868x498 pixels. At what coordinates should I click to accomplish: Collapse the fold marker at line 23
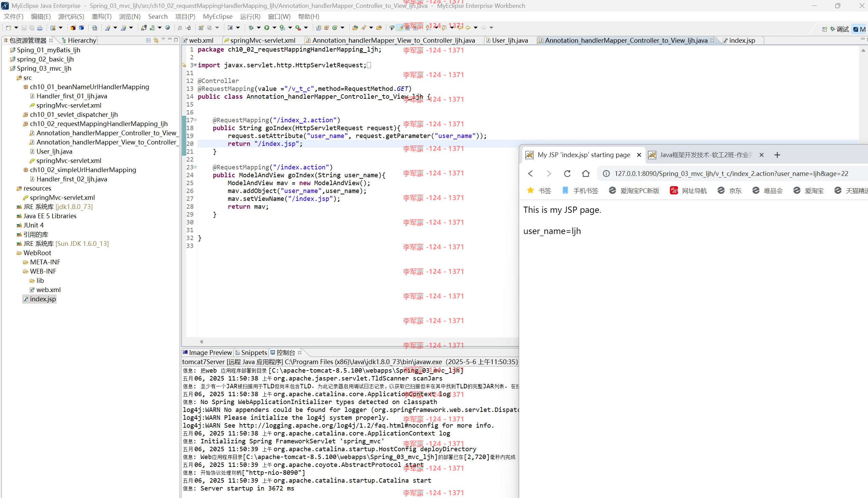(x=195, y=167)
